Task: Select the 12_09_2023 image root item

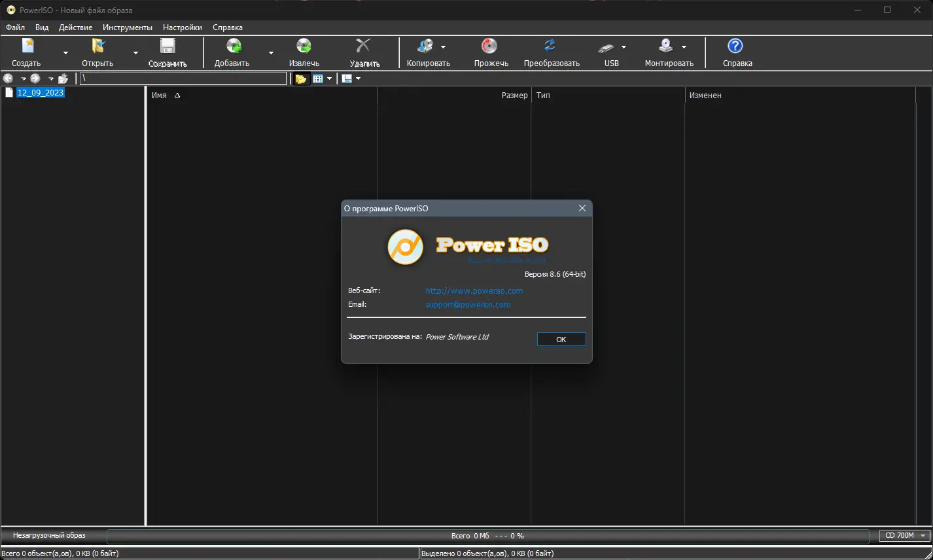Action: point(41,92)
